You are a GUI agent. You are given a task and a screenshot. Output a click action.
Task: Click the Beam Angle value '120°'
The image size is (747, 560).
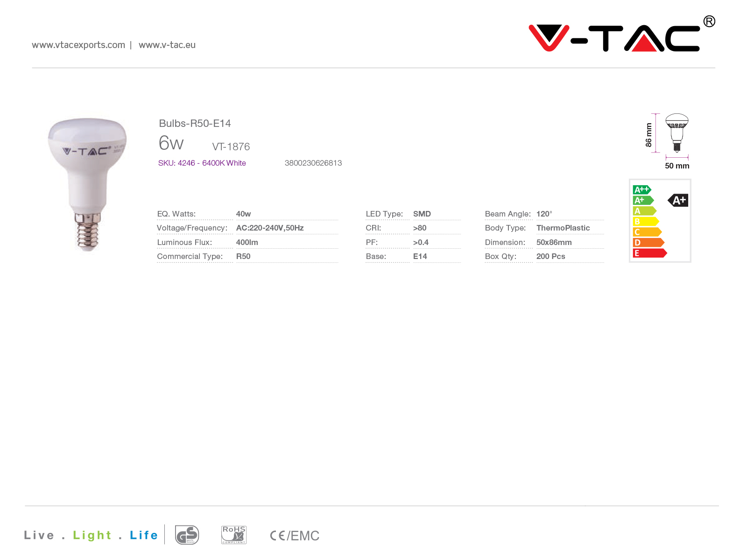pos(544,214)
